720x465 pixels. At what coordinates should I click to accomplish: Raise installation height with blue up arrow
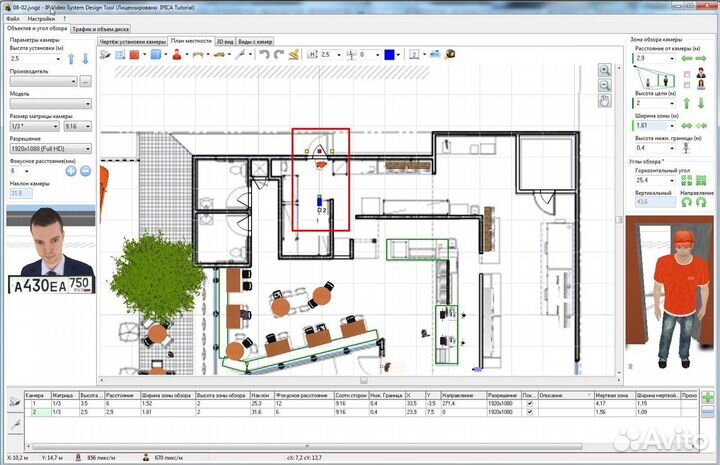pos(70,60)
